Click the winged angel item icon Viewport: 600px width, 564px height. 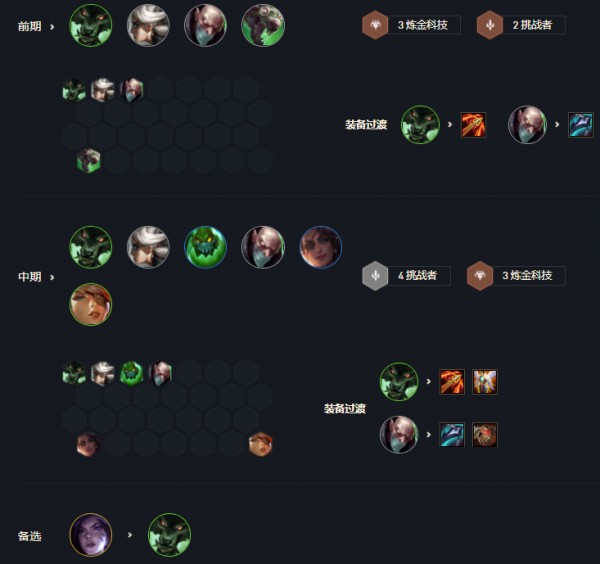[x=485, y=381]
